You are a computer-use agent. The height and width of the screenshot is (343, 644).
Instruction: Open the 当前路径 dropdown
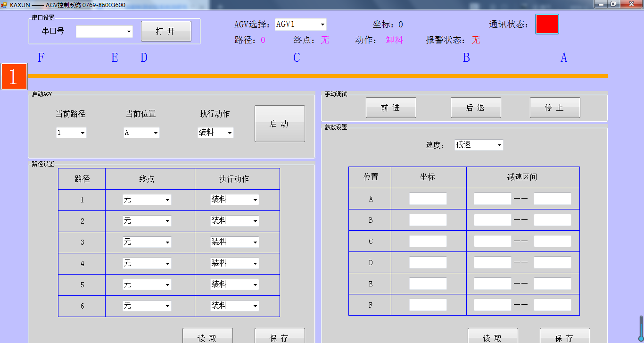coord(71,133)
